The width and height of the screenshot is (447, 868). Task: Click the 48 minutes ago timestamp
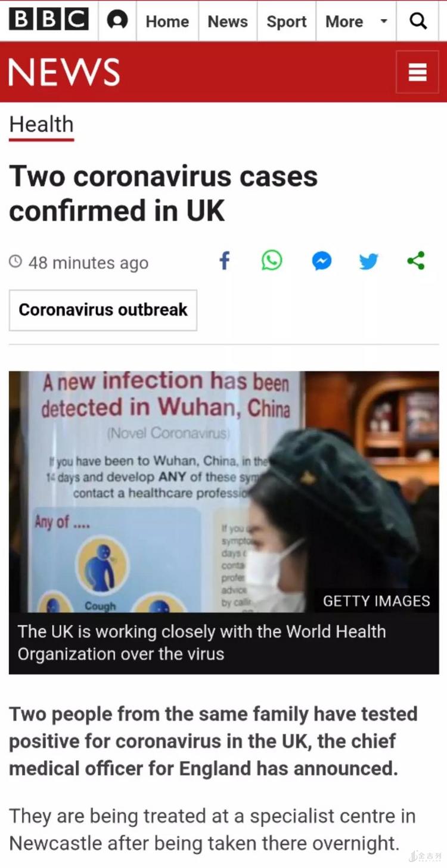[88, 263]
